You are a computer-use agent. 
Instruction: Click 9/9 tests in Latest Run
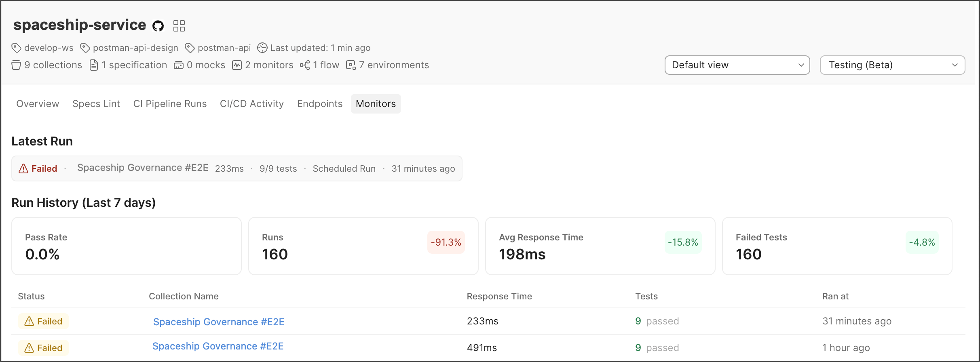tap(278, 168)
